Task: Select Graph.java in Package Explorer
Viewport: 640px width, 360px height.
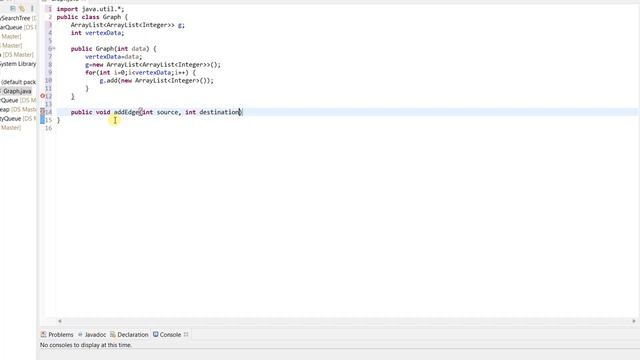Action: tap(17, 91)
